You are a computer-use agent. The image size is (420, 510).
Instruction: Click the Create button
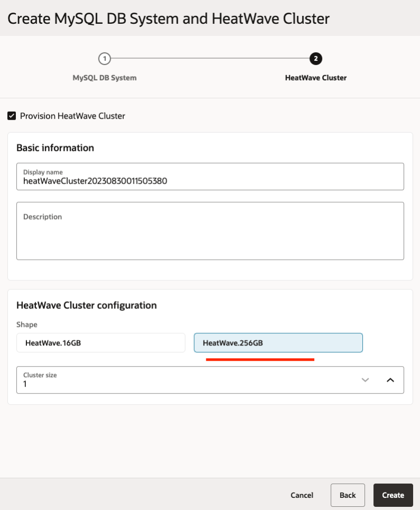pos(393,495)
